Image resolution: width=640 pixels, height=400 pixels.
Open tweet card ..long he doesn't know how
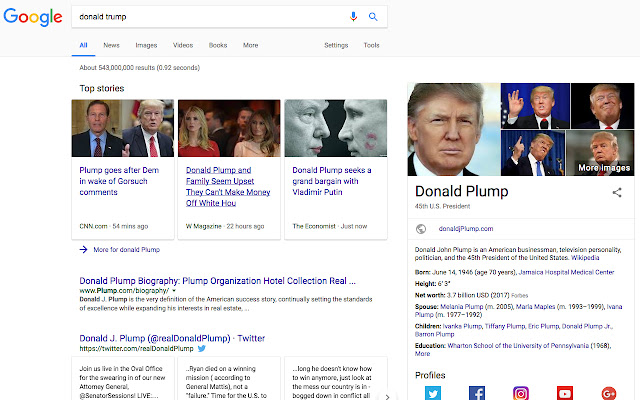pos(336,378)
